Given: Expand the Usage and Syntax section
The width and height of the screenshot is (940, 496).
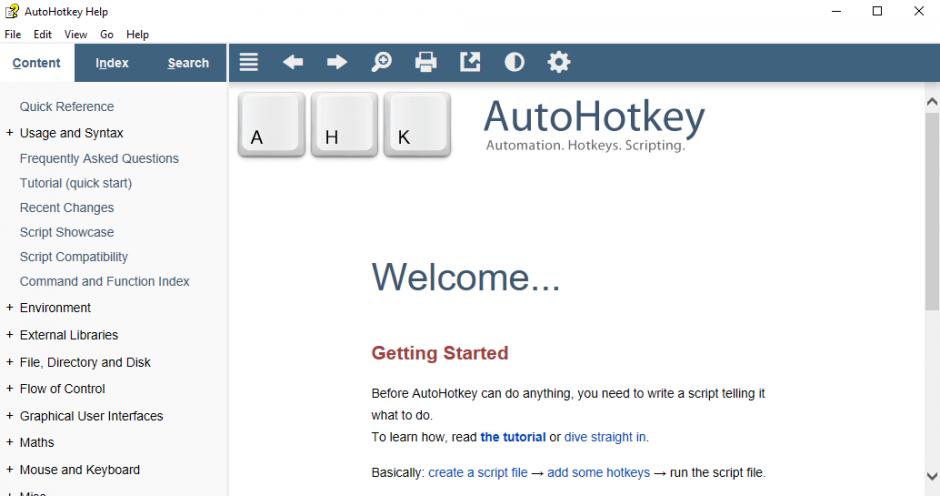Looking at the screenshot, I should click(x=10, y=133).
